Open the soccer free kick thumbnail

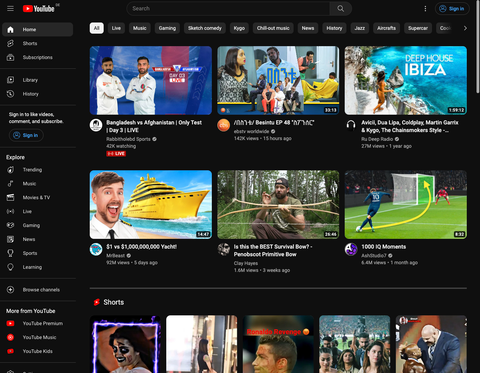(406, 205)
